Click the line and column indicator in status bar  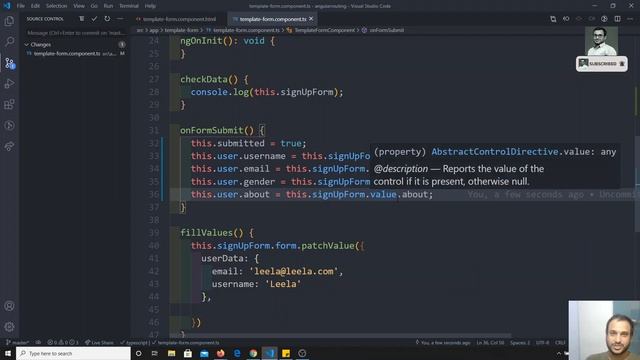(490, 342)
